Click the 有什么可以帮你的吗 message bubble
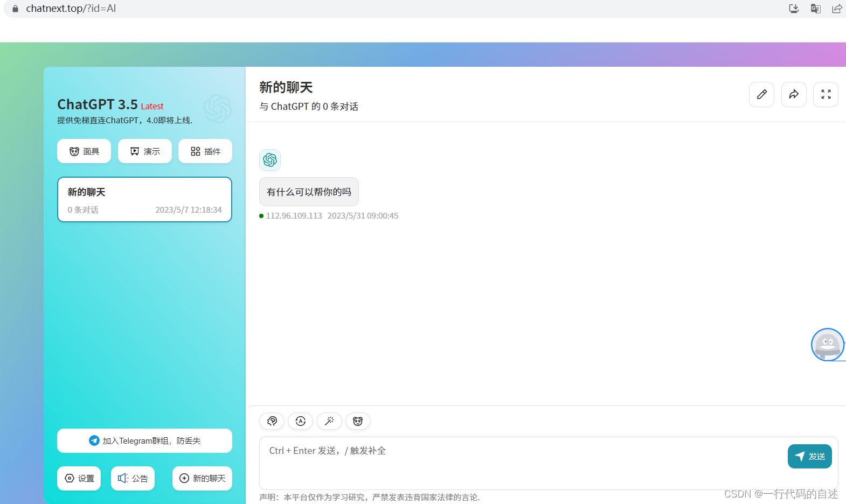 tap(309, 192)
